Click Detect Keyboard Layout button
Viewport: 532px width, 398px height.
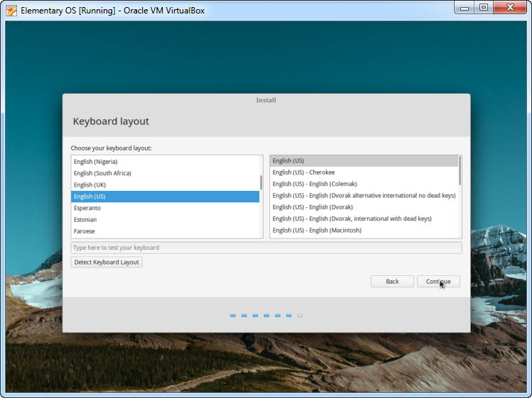107,262
